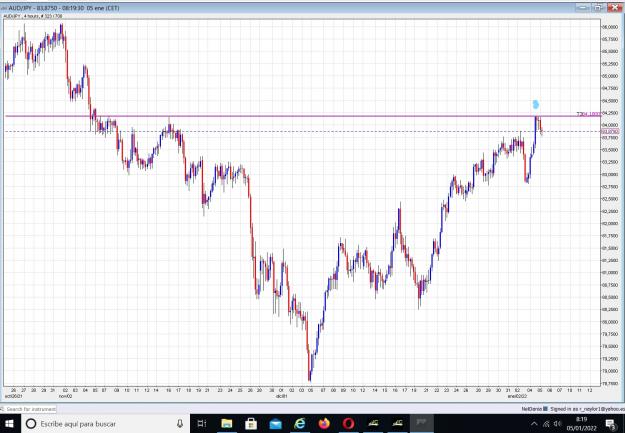Select the active chart window taskbar button
The width and height of the screenshot is (625, 433).
(421, 423)
